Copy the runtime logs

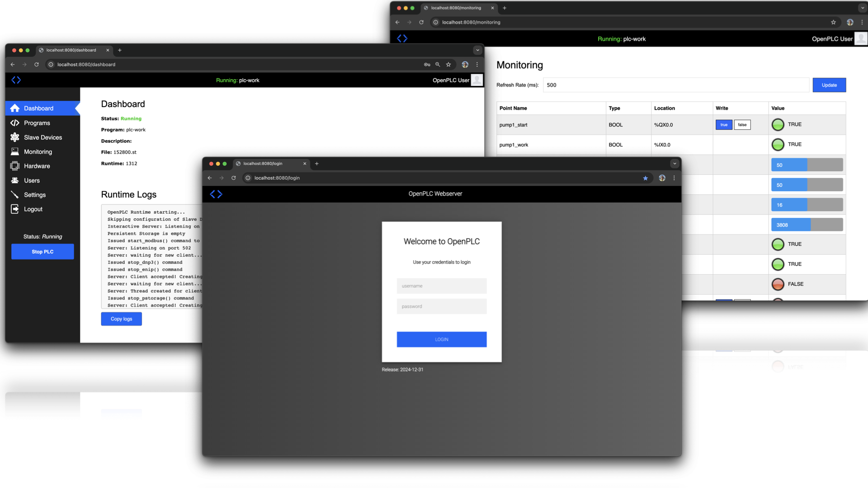coord(121,319)
